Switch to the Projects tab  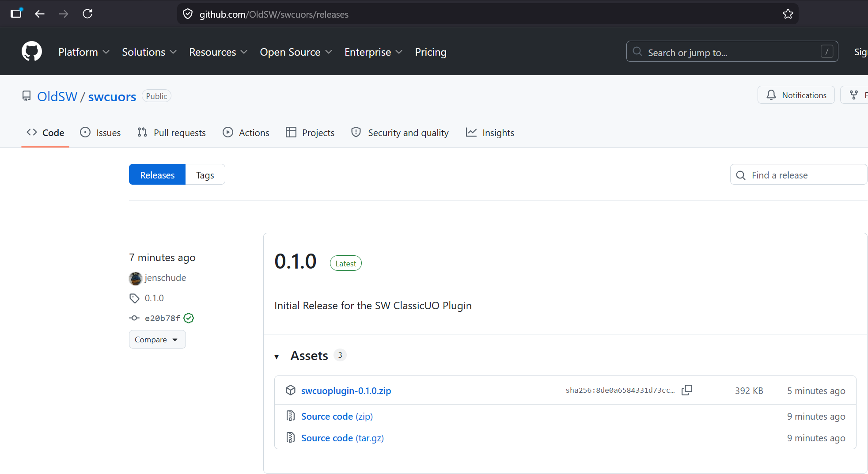coord(310,133)
